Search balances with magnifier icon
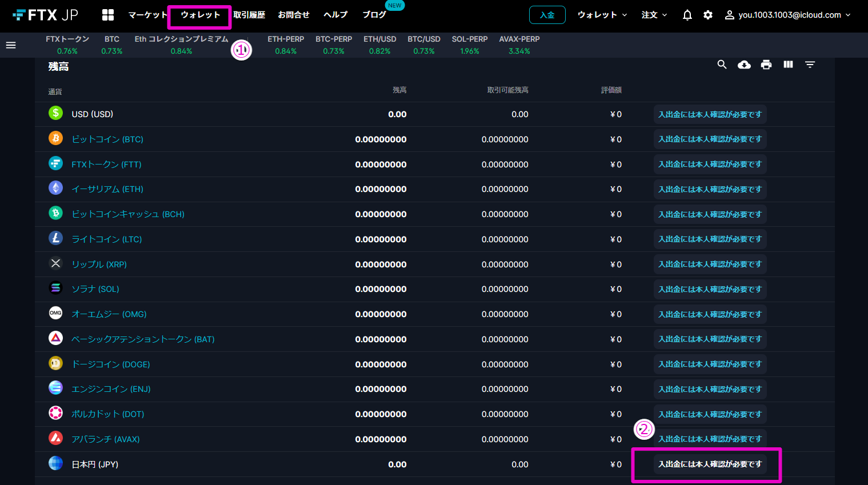This screenshot has width=868, height=485. [722, 65]
